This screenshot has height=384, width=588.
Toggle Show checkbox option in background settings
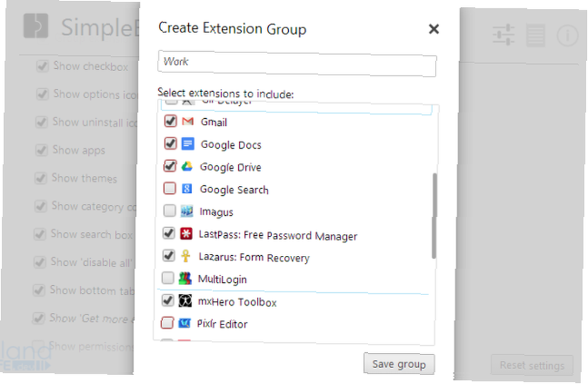point(42,66)
